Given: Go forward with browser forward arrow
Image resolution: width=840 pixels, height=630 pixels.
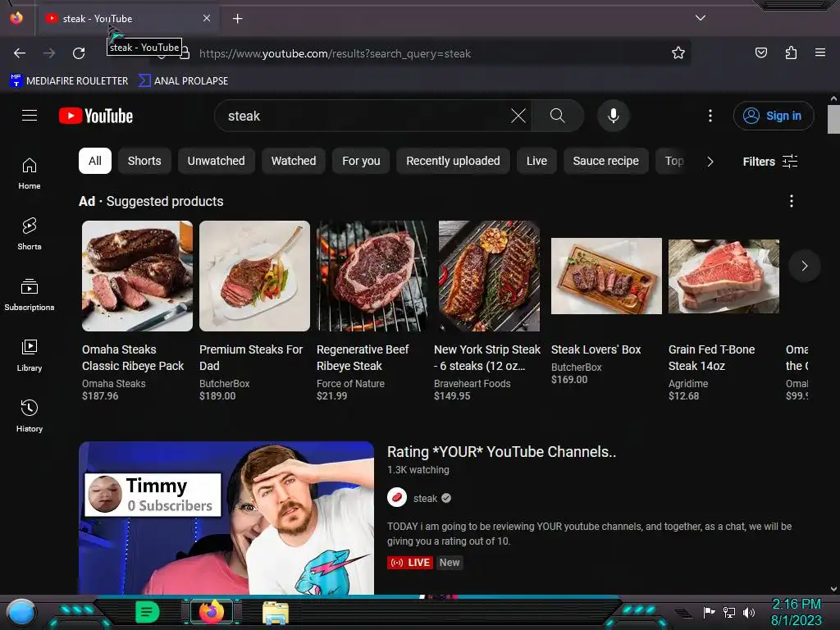Looking at the screenshot, I should click(x=49, y=53).
